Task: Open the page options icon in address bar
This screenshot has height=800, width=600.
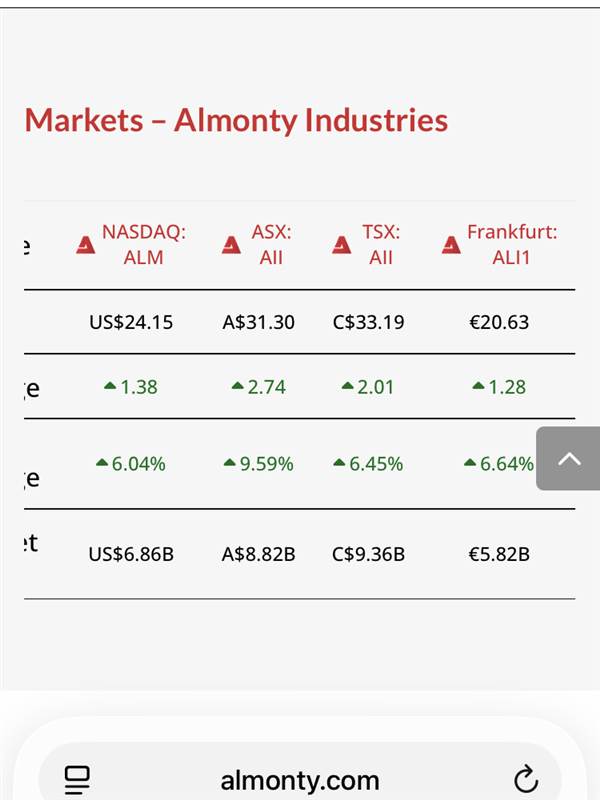Action: pos(77,779)
